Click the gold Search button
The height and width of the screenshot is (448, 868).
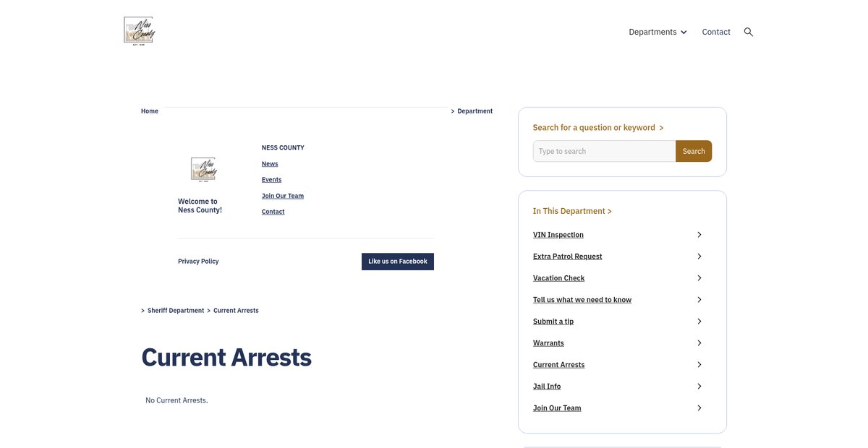694,151
